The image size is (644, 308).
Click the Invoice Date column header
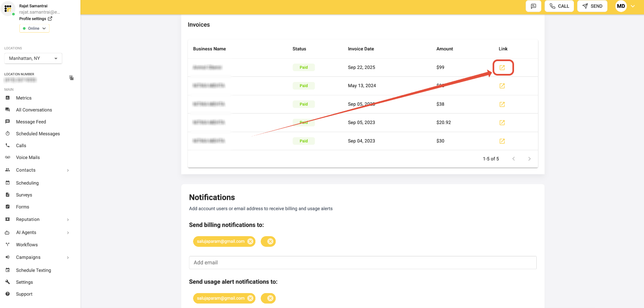(361, 49)
